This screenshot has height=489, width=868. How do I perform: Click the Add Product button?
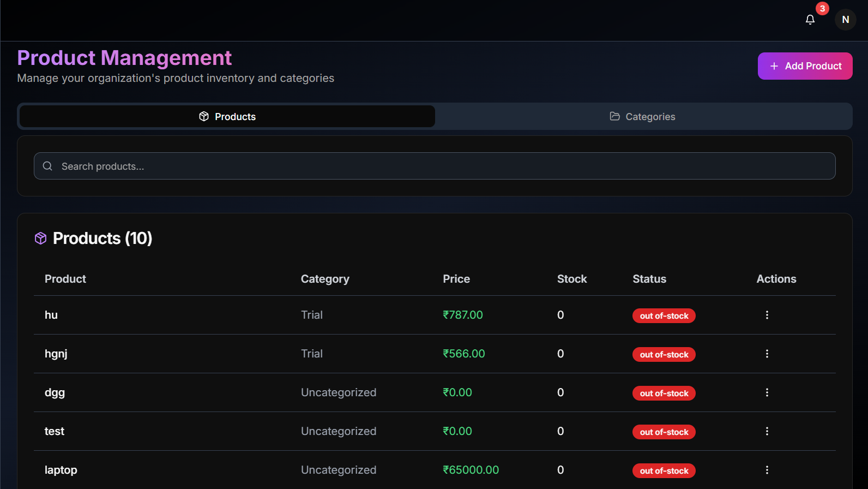coord(805,66)
